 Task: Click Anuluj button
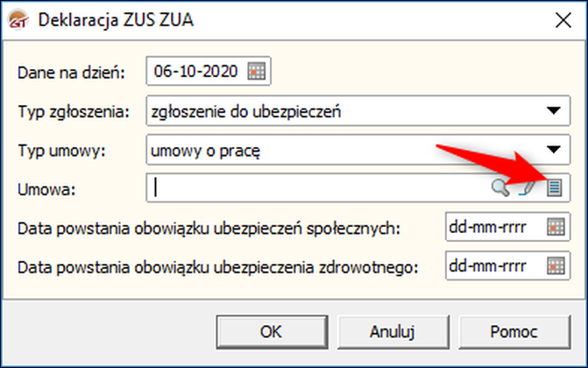pyautogui.click(x=393, y=332)
